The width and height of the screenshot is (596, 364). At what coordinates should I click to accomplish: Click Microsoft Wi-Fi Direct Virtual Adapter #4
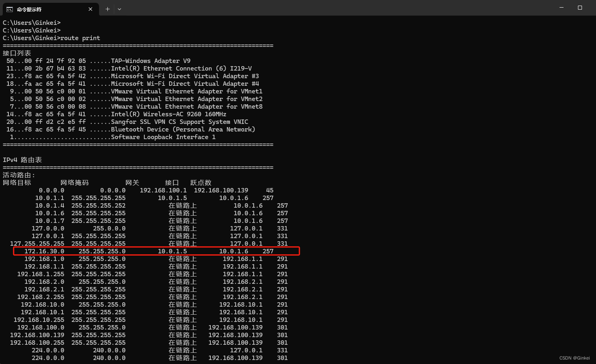point(133,84)
